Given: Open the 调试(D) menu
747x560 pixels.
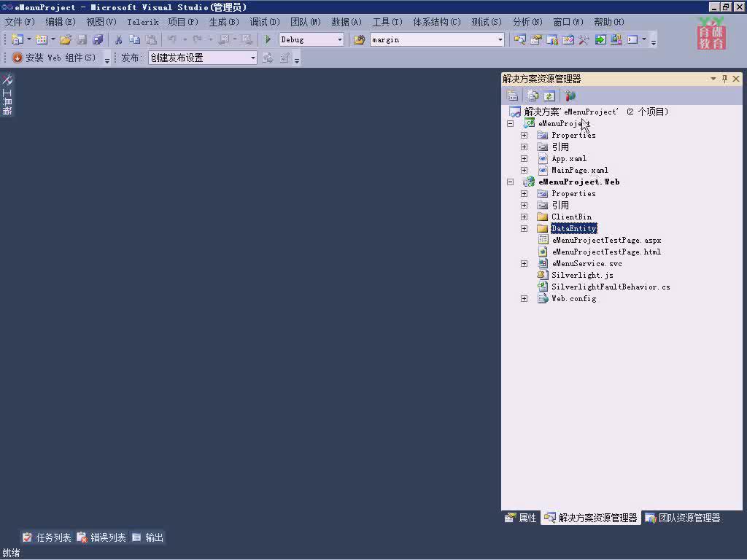Looking at the screenshot, I should (265, 22).
